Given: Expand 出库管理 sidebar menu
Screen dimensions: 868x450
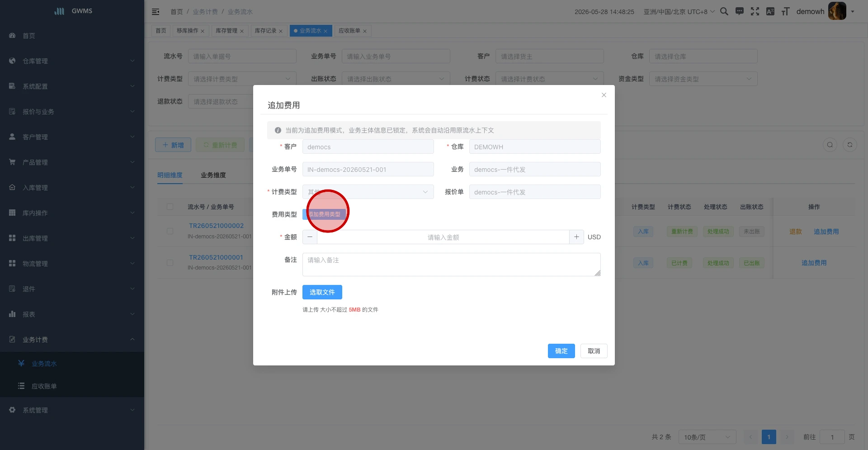Looking at the screenshot, I should pos(72,238).
